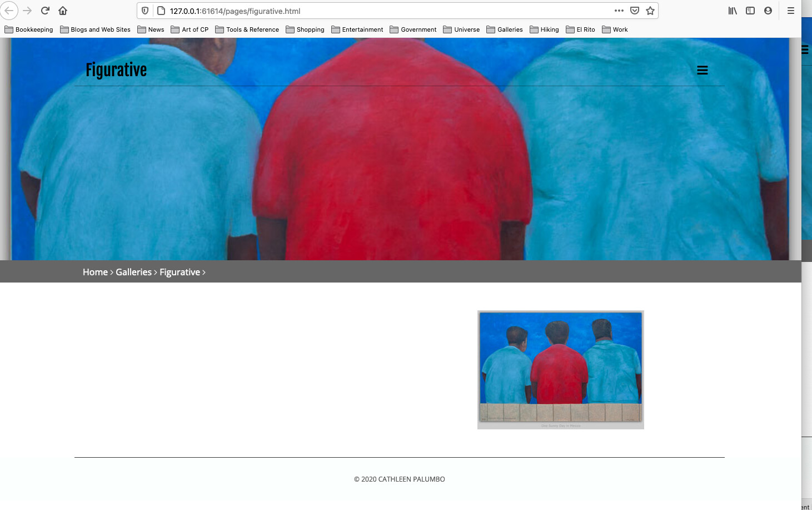Open Bookkeeping bookmarks folder
The width and height of the screenshot is (812, 510).
pyautogui.click(x=29, y=29)
